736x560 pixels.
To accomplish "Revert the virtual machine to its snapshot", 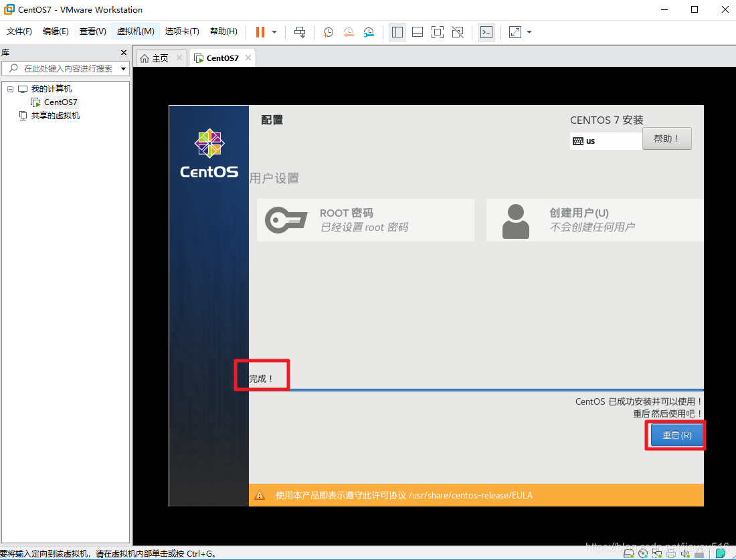I will pos(349,32).
